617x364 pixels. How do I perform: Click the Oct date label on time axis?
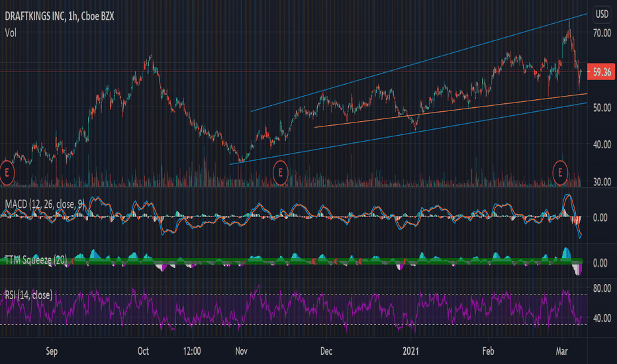coord(143,351)
